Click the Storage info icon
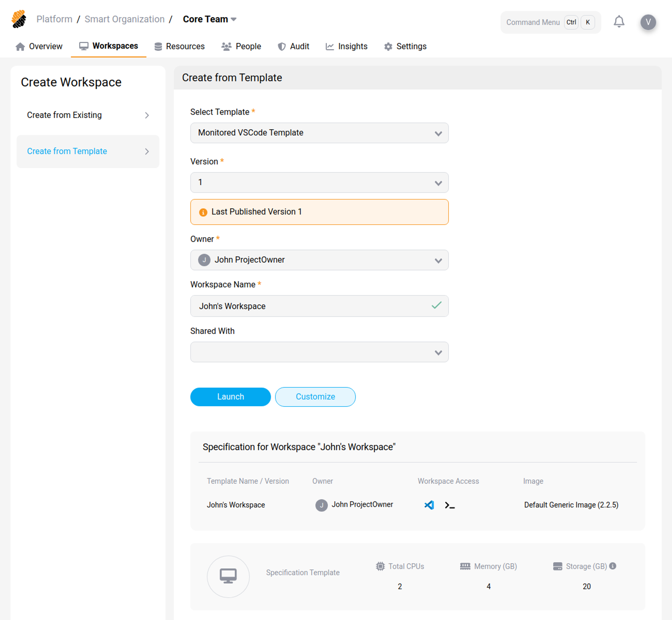The height and width of the screenshot is (620, 672). 613,566
